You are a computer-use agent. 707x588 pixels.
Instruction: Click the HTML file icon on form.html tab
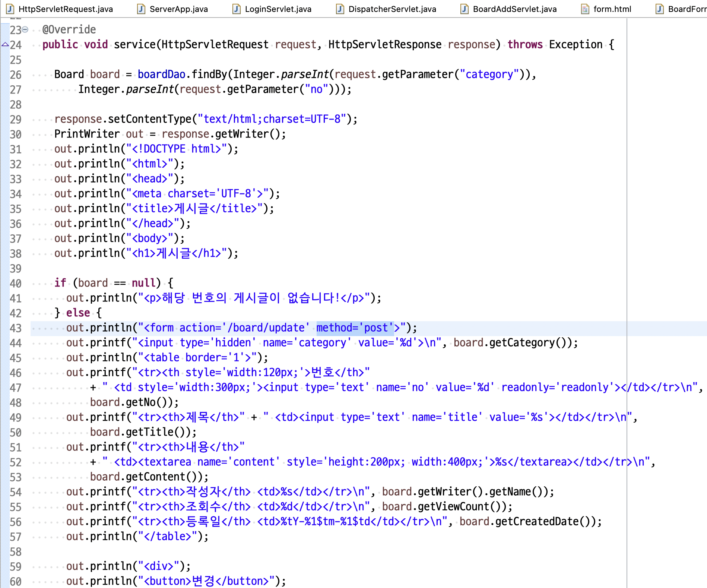(x=585, y=9)
